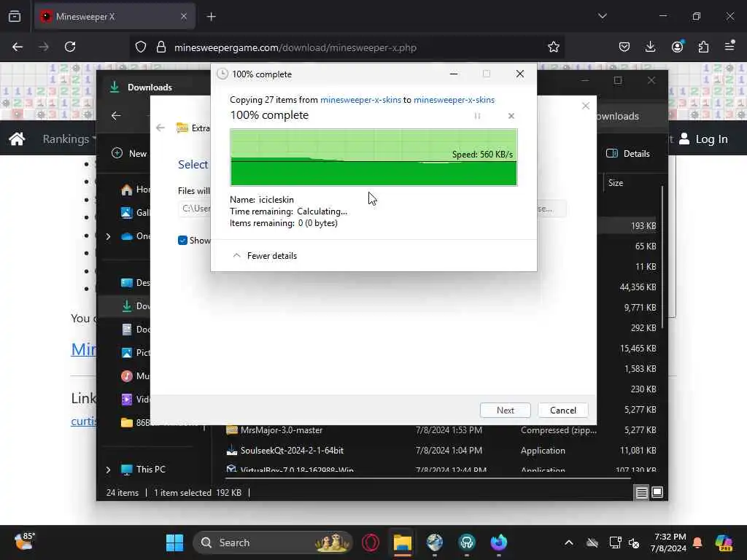
Task: Open the tracking protection shield icon
Action: pos(141,47)
